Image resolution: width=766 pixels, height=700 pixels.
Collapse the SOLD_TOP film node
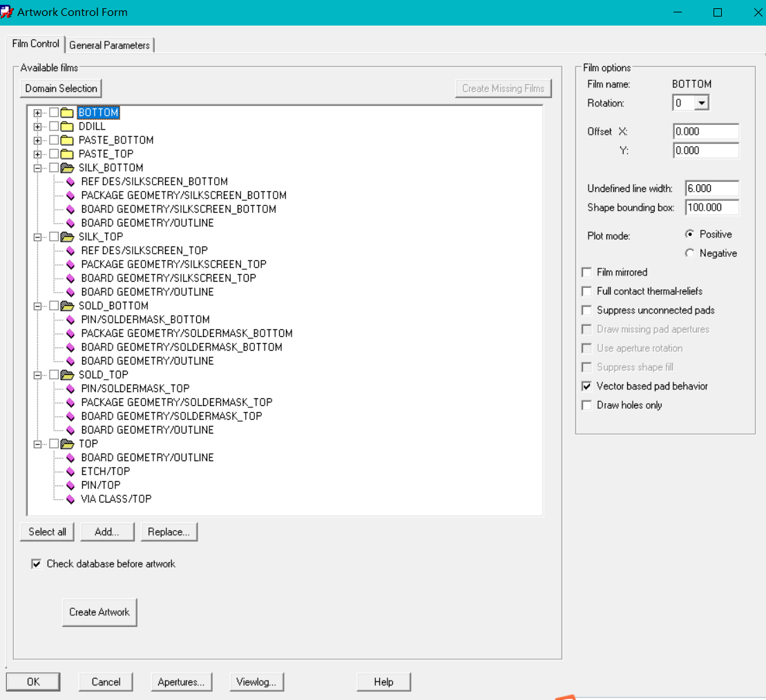tap(37, 375)
